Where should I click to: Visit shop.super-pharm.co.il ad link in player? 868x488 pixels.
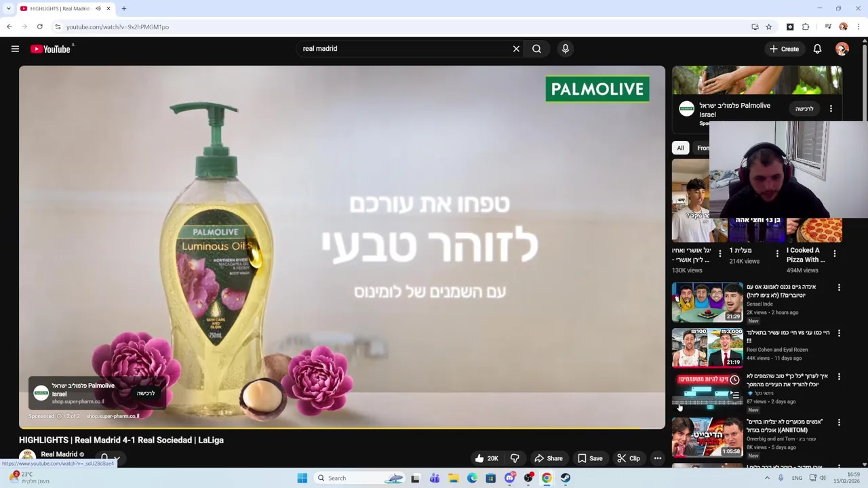click(113, 416)
